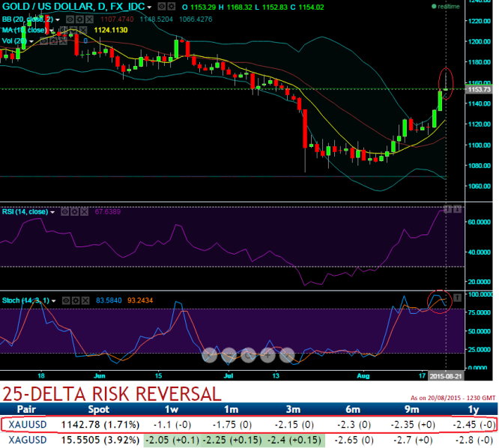The width and height of the screenshot is (499, 448).
Task: Click BB value 1066.4276
Action: coord(196,19)
